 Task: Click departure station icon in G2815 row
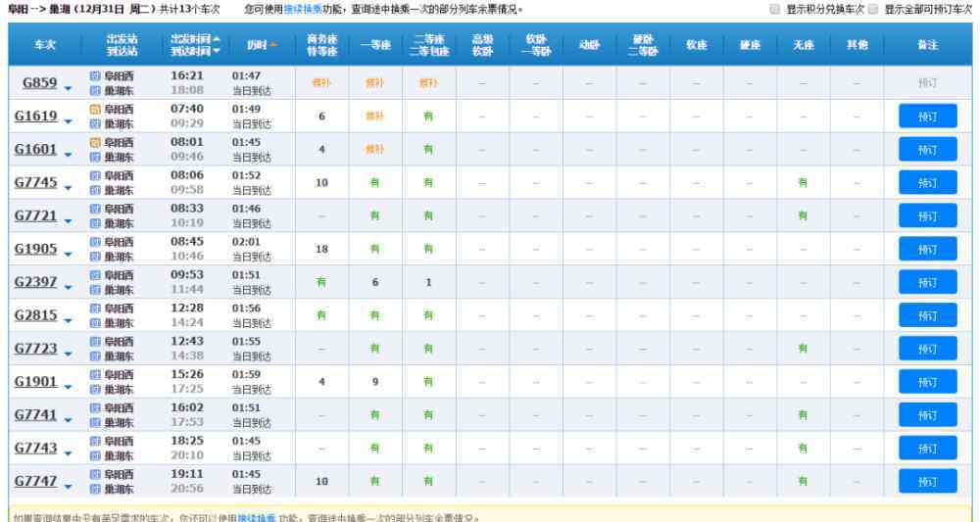coord(95,308)
